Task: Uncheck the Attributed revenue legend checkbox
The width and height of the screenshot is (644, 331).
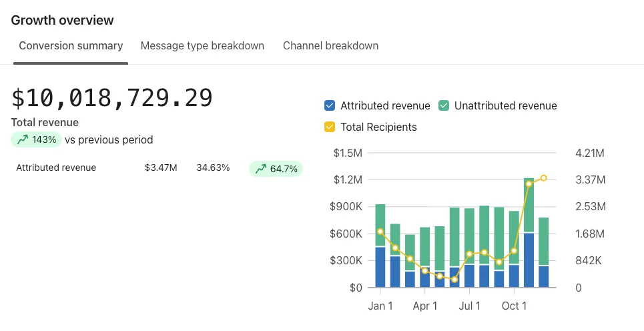Action: point(330,105)
